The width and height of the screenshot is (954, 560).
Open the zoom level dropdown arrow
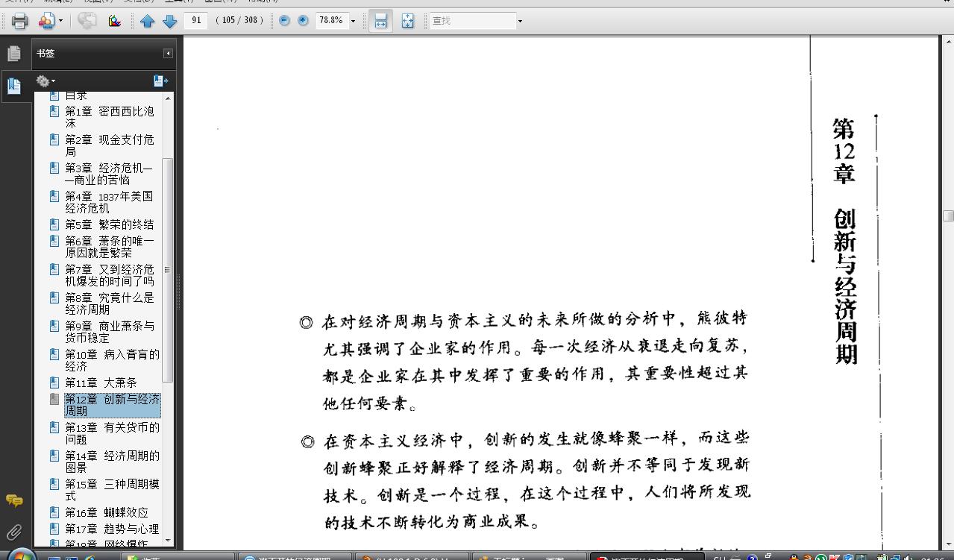(x=353, y=21)
